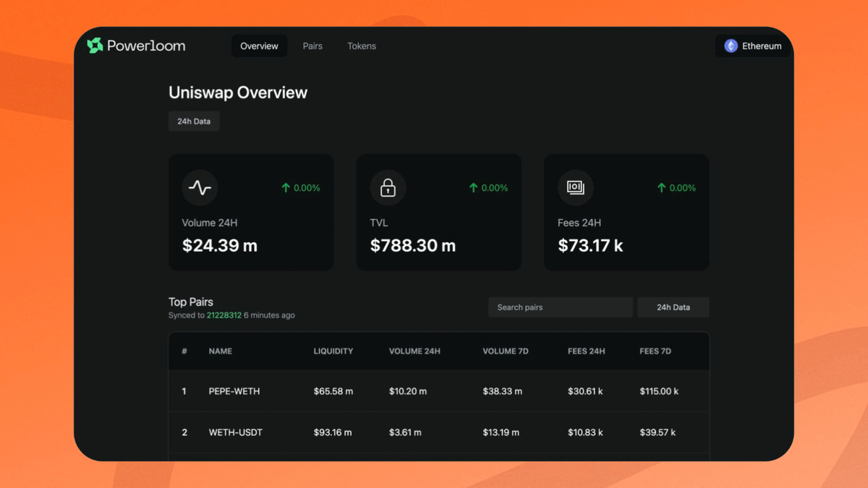Click the VOLUME 7D column header
The image size is (868, 488).
click(x=506, y=351)
